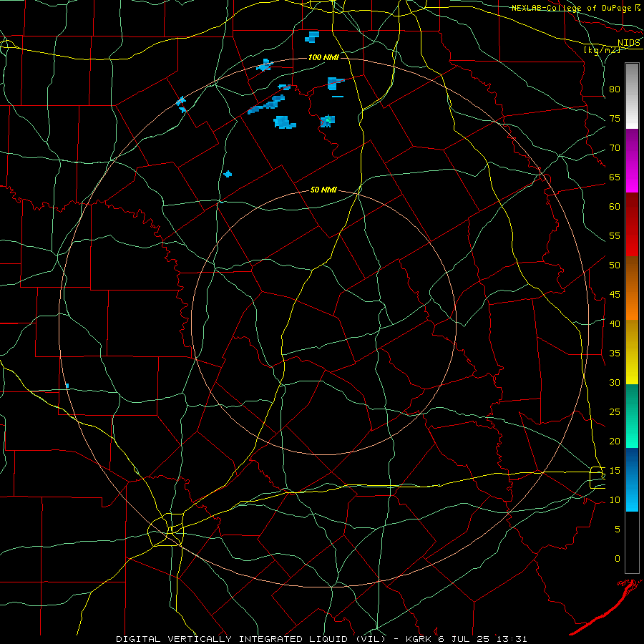The image size is (644, 644).
Task: Click the yellow segment of the color bar
Action: click(x=632, y=352)
